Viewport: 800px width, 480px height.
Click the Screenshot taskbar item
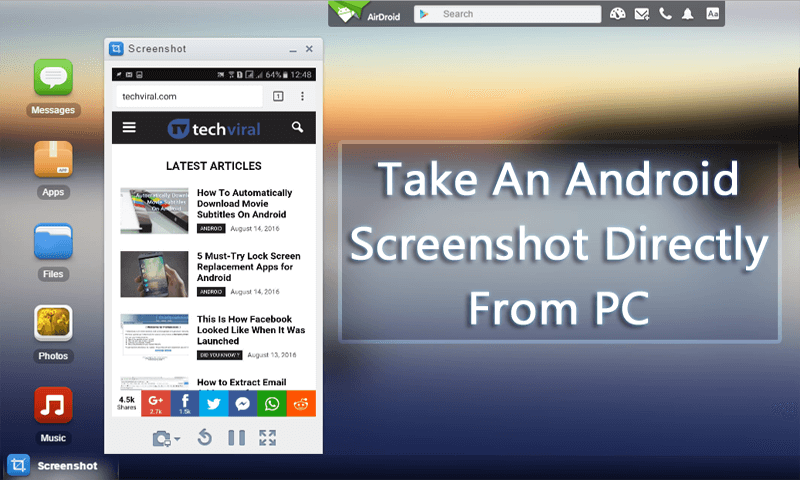52,465
